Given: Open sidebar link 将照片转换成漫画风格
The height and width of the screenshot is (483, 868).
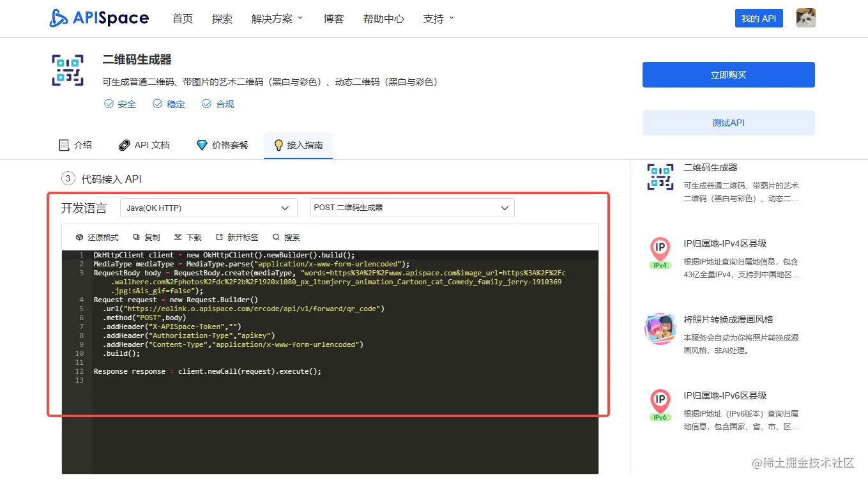Looking at the screenshot, I should pyautogui.click(x=729, y=319).
